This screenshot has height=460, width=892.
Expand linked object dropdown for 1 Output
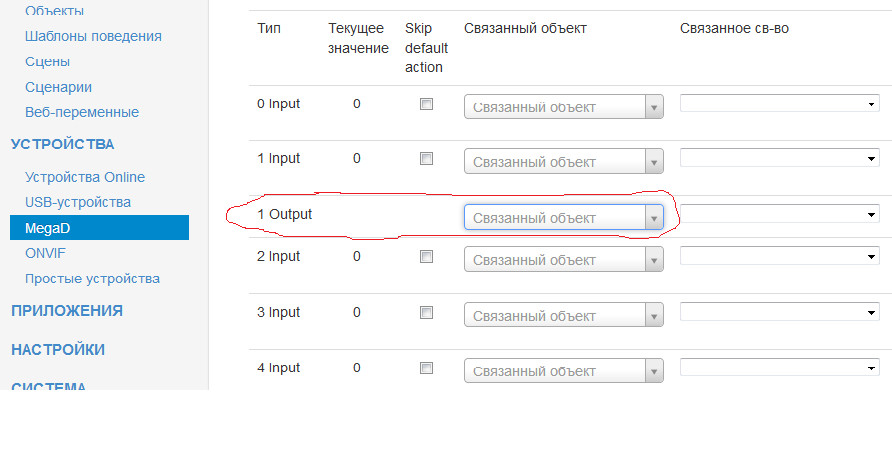click(x=563, y=218)
